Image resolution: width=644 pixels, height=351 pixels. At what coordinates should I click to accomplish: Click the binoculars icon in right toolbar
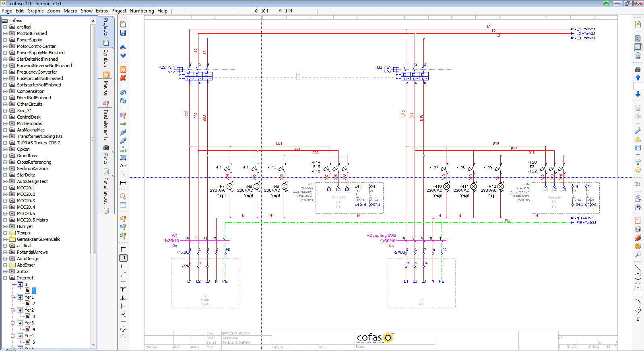638,69
